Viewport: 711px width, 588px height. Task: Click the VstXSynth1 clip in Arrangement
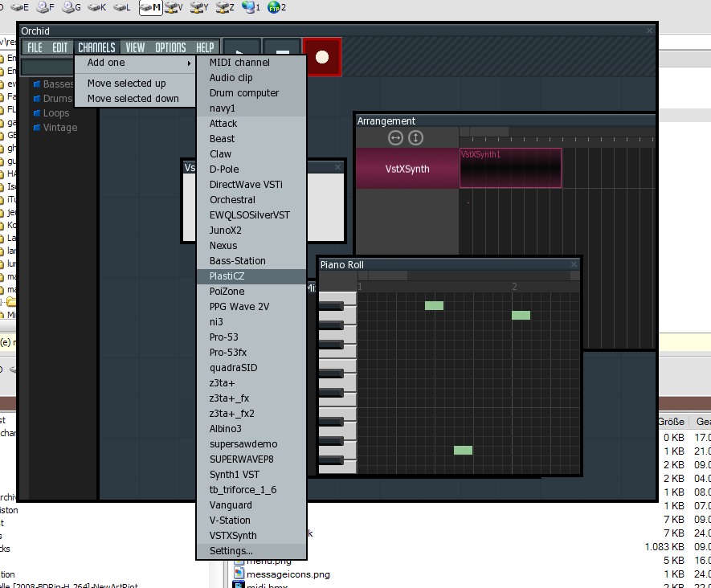[x=510, y=169]
